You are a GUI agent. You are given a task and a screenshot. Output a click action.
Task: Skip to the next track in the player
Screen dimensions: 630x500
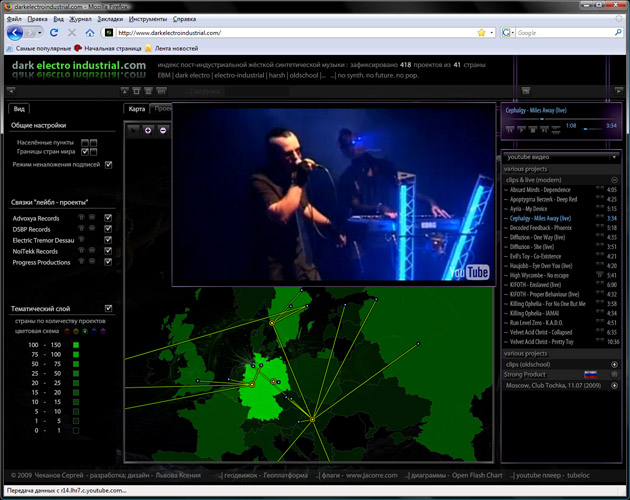[544, 129]
